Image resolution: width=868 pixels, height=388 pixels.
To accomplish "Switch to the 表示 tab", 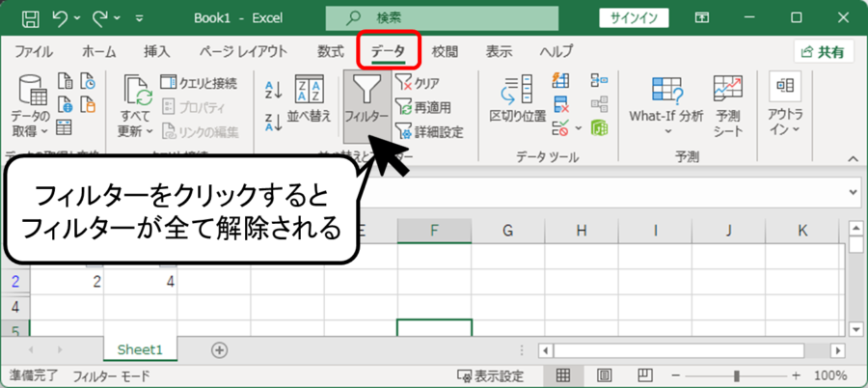I will coord(500,51).
